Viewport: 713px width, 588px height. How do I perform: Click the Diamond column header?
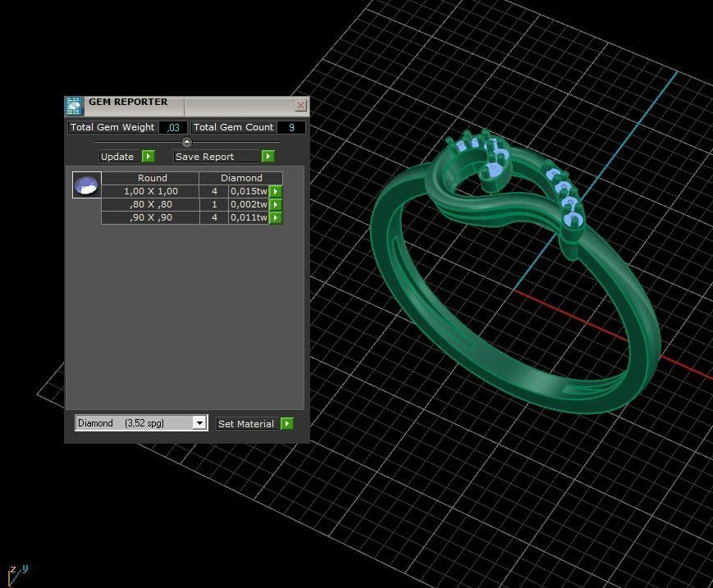(x=241, y=178)
